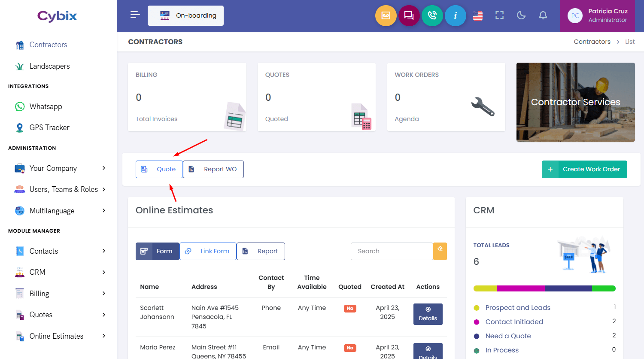Open Details for Scarlett Johansonn
Image resolution: width=644 pixels, height=361 pixels.
428,314
